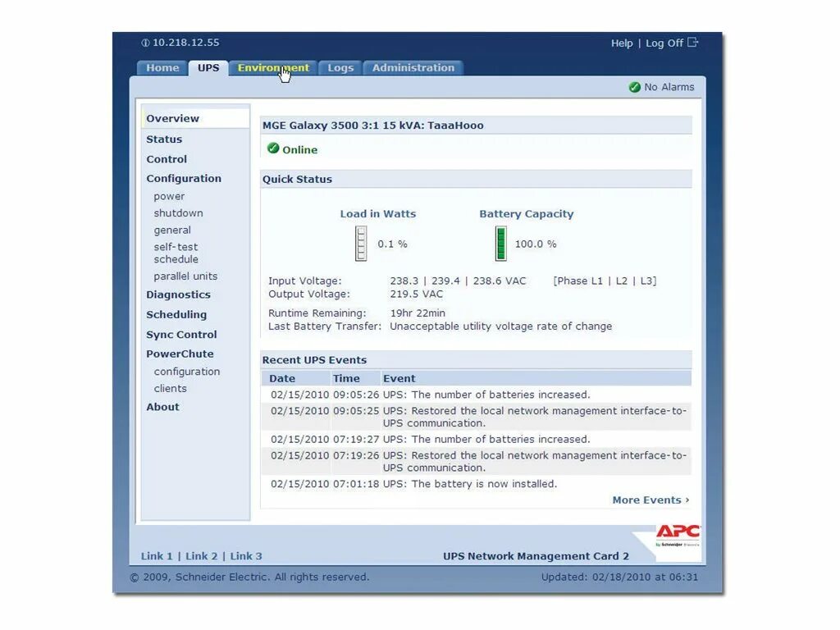Click the 238.3 | 239.4 | 238.6 VAC value

pos(458,281)
